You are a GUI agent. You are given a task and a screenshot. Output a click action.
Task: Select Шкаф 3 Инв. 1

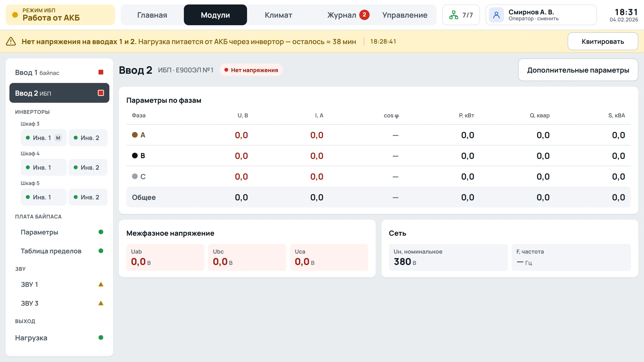point(44,138)
